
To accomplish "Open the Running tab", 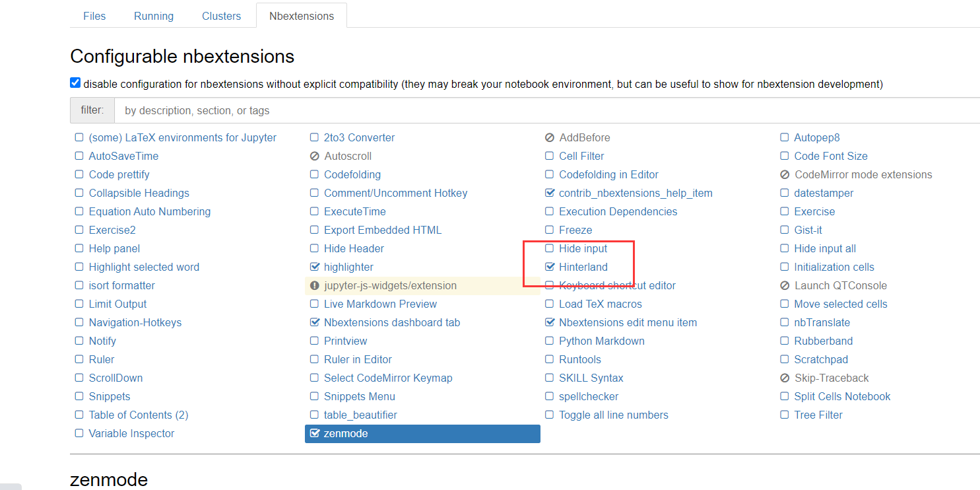I will pyautogui.click(x=154, y=16).
